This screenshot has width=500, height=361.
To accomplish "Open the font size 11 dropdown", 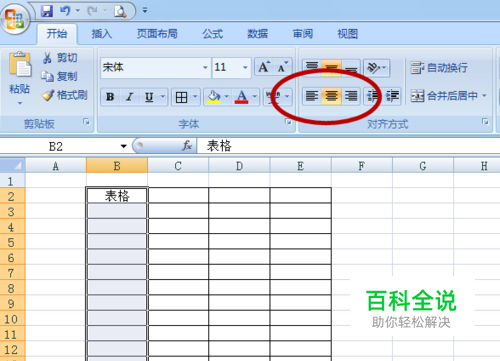I will coord(245,68).
